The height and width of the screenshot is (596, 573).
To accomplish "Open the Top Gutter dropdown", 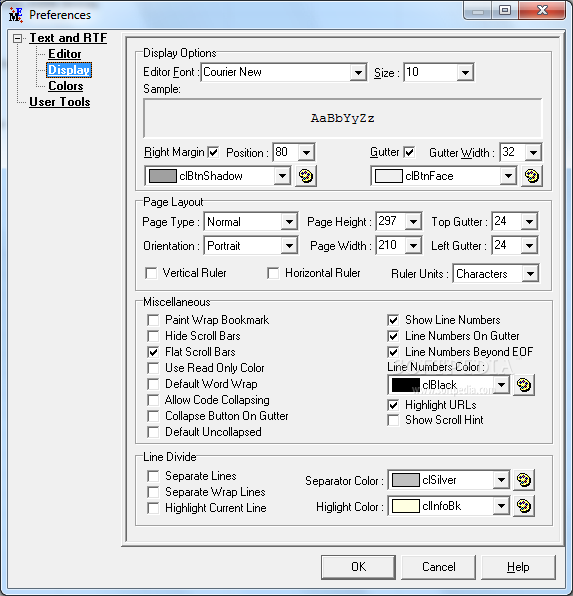I will click(529, 222).
